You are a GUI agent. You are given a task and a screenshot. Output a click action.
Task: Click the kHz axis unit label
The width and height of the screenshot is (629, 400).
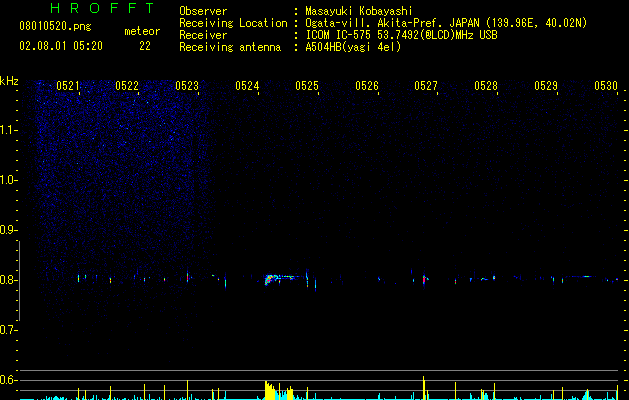tap(9, 81)
